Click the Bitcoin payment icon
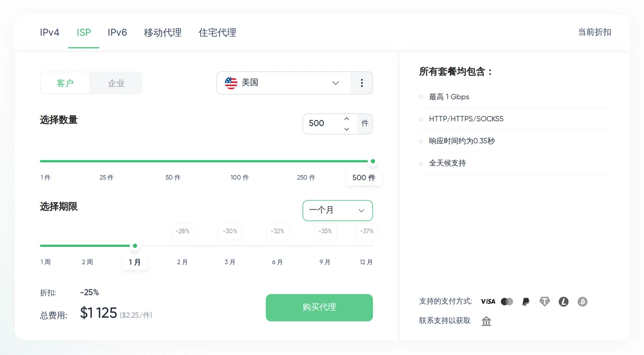The height and width of the screenshot is (355, 644). click(583, 302)
